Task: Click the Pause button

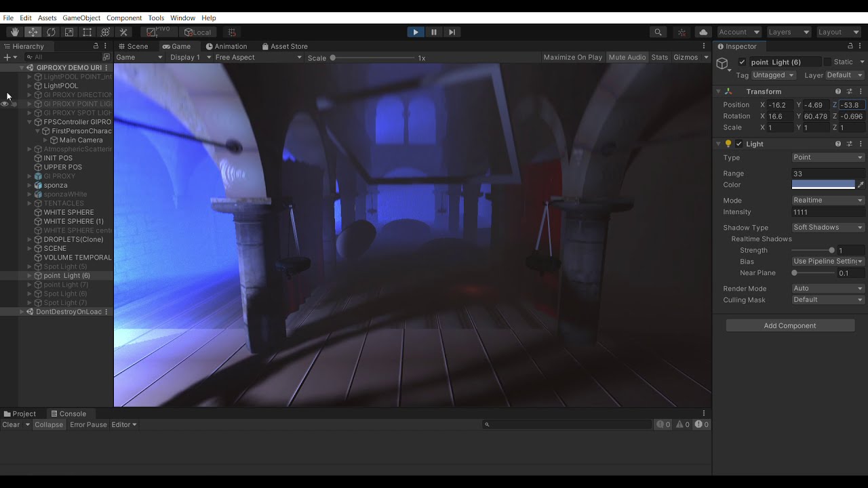Action: pyautogui.click(x=434, y=32)
